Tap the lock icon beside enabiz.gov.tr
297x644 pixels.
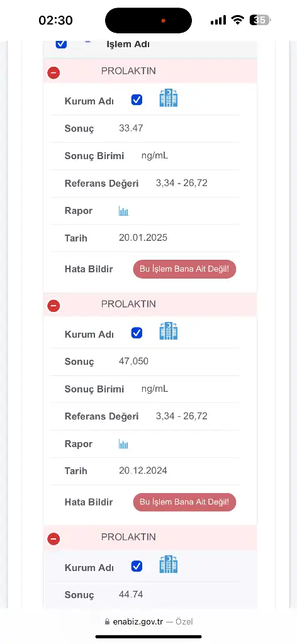pyautogui.click(x=108, y=621)
